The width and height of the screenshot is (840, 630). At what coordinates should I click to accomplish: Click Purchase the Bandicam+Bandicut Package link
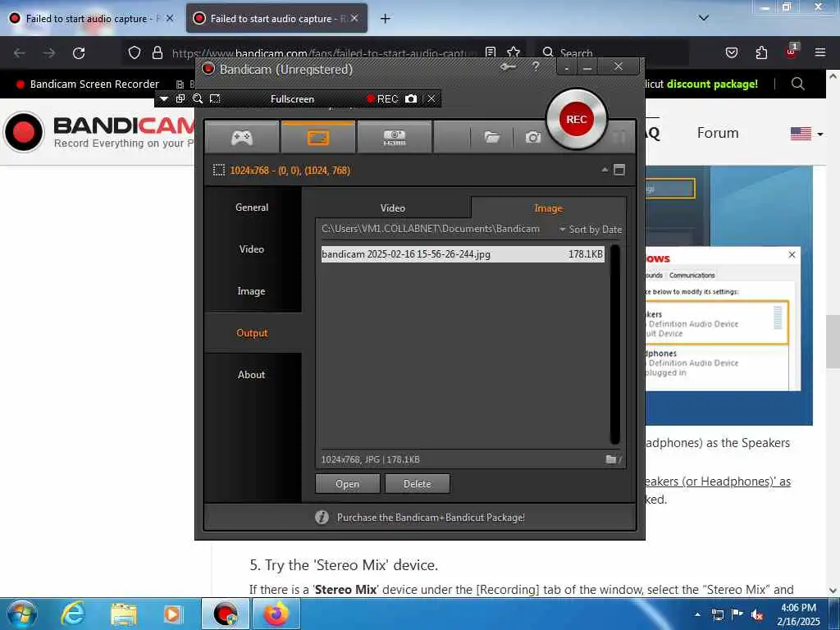click(x=431, y=518)
